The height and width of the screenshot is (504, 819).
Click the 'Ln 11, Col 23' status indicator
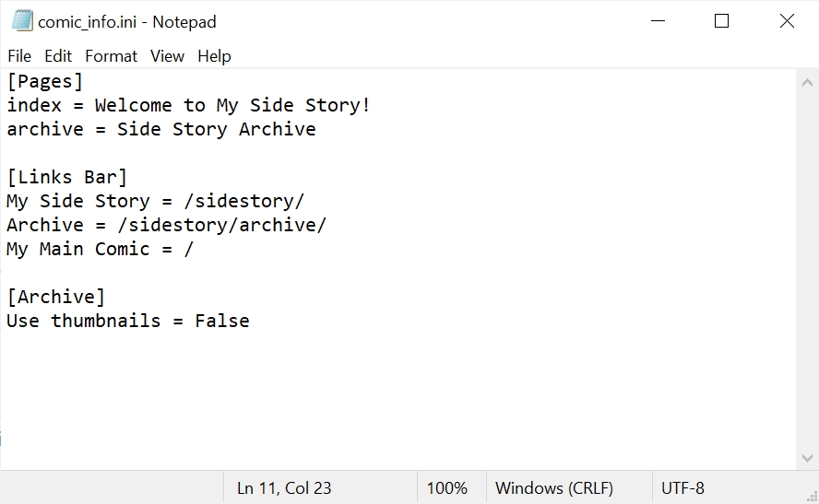pyautogui.click(x=284, y=488)
